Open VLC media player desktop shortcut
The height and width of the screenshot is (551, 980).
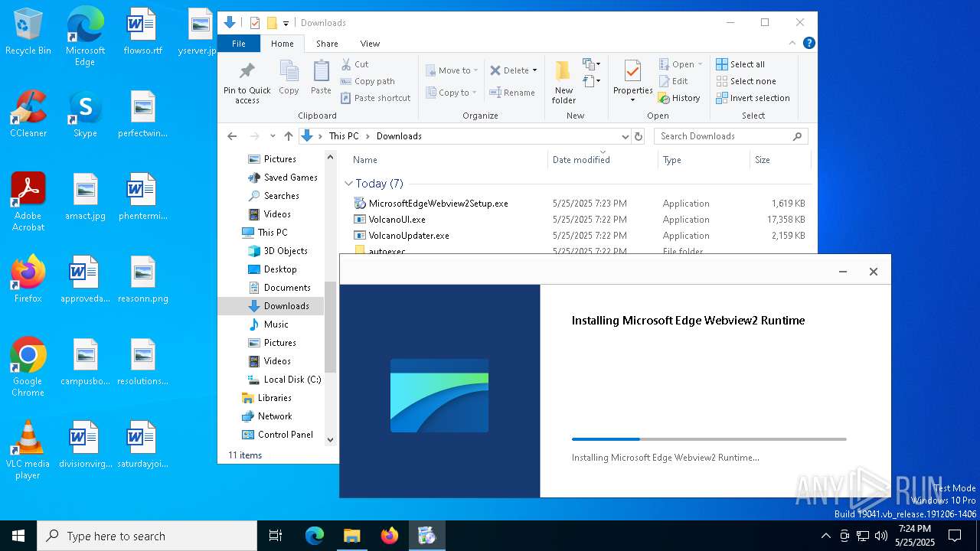click(28, 450)
